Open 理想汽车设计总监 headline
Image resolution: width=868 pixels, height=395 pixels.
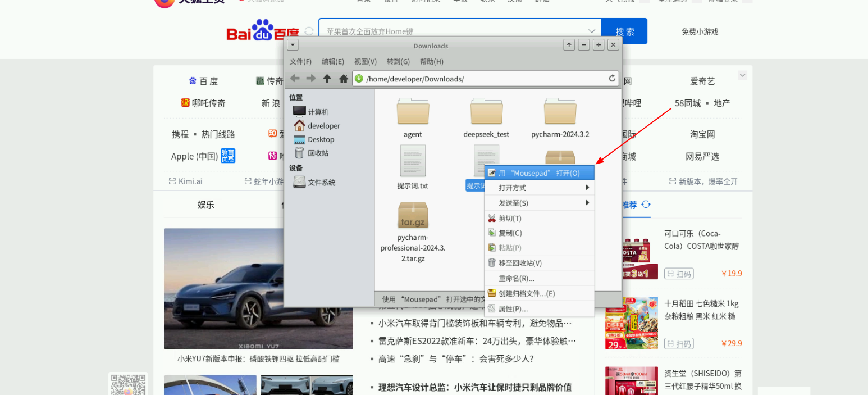[x=475, y=387]
